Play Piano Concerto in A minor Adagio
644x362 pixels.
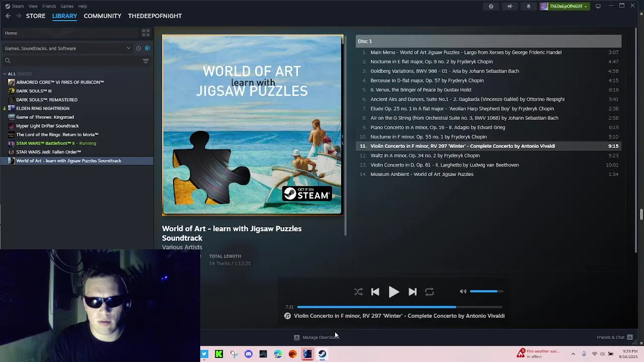tap(489, 127)
